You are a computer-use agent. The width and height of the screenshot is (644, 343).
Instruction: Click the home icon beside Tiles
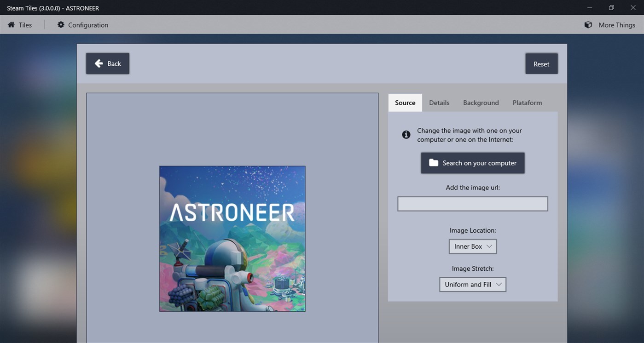click(x=12, y=25)
